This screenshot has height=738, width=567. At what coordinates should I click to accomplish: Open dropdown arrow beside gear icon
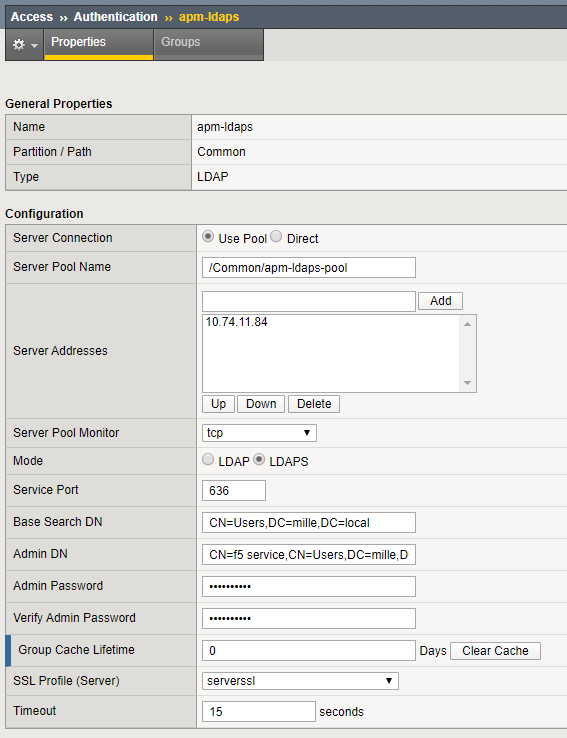click(x=34, y=46)
